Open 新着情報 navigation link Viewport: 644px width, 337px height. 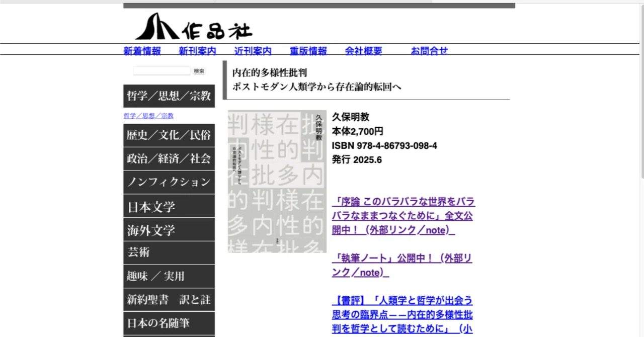coord(142,51)
